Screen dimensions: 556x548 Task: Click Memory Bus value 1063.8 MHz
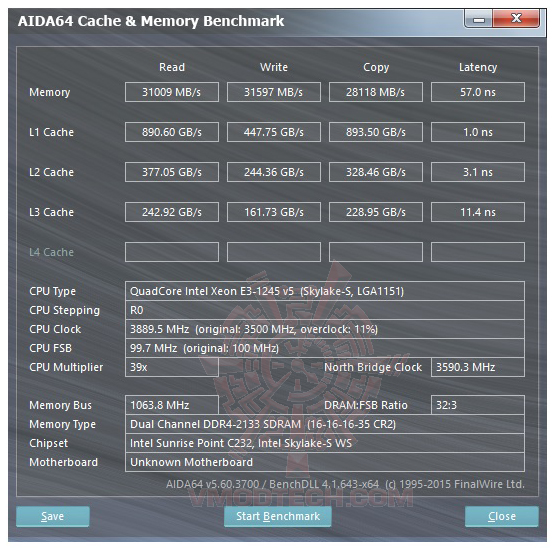tap(172, 405)
